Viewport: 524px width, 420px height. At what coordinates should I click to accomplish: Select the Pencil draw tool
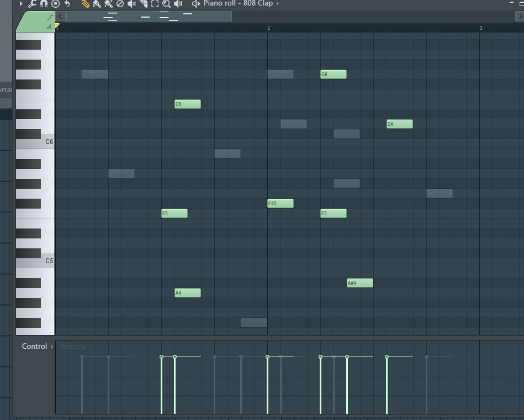pyautogui.click(x=84, y=4)
